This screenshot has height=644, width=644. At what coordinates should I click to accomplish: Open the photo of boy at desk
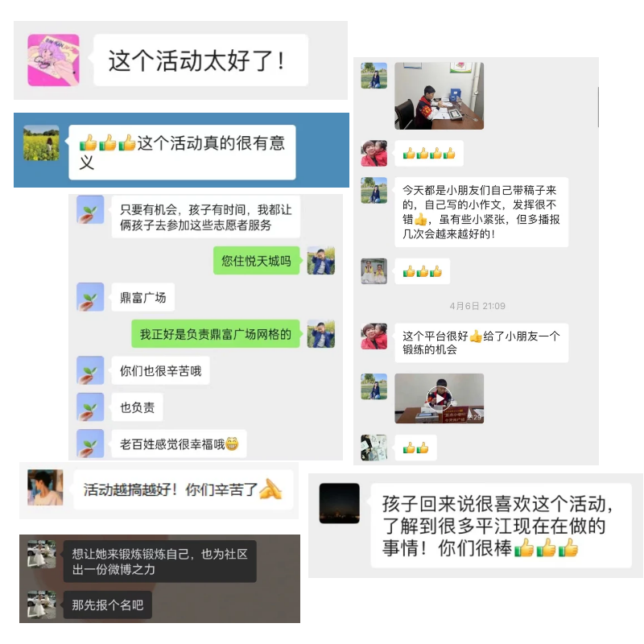pyautogui.click(x=439, y=96)
